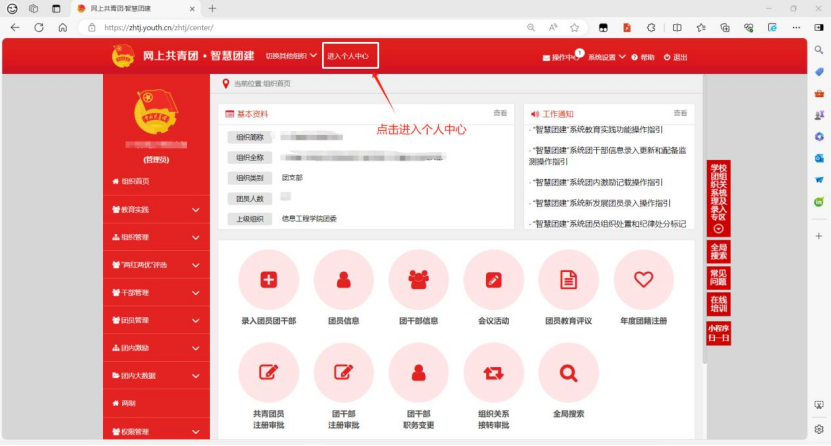Viewport: 831px width, 446px height.
Task: Open browser settings ellipsis menu
Action: pos(796,28)
